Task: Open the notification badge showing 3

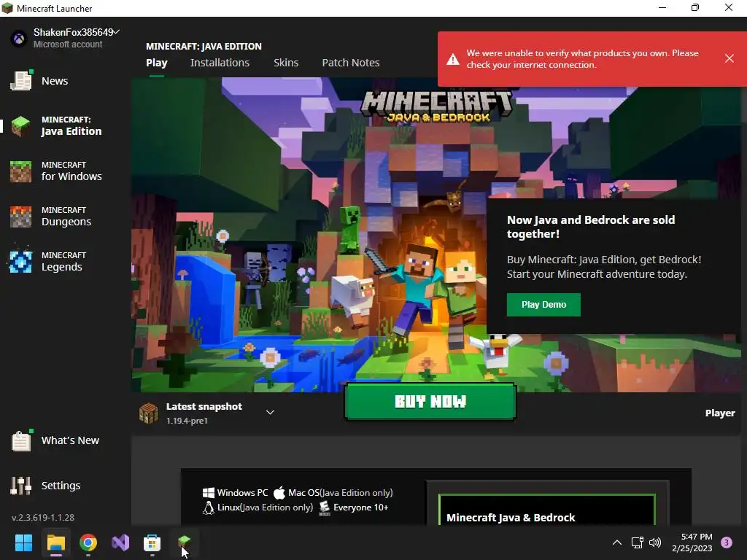Action: pos(727,542)
